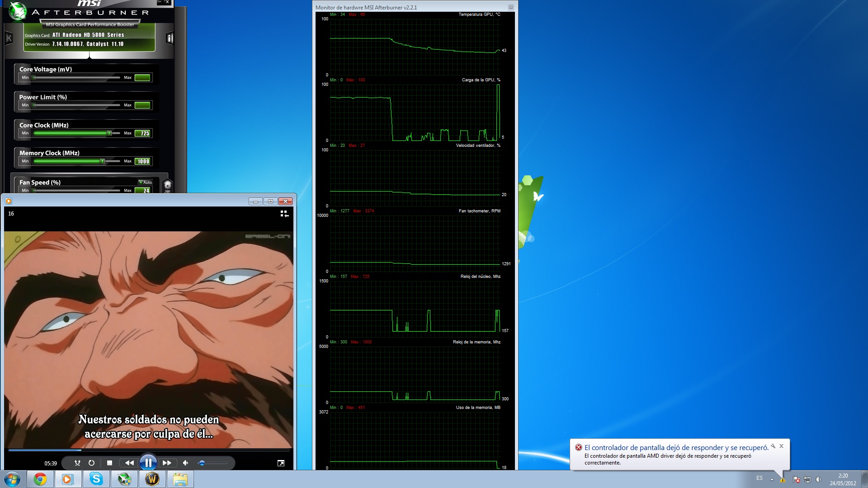Open the Windows Start menu
Image resolution: width=868 pixels, height=488 pixels.
coord(12,479)
